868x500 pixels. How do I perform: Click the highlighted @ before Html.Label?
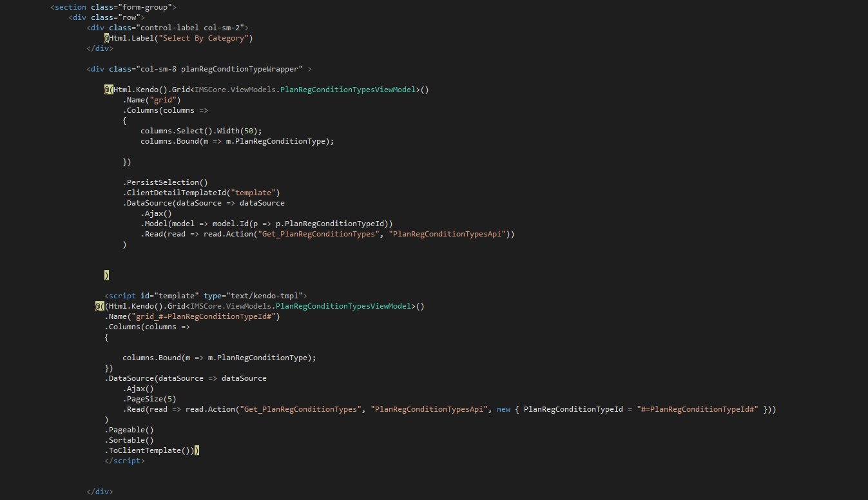107,38
